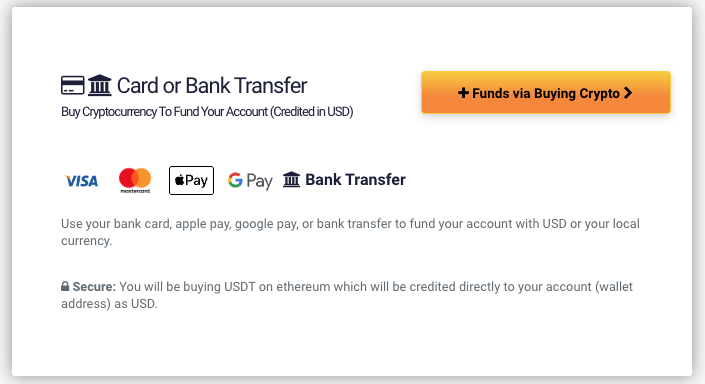Open Funds via Buying Crypto
Viewport: 705px width, 384px height.
click(x=545, y=92)
